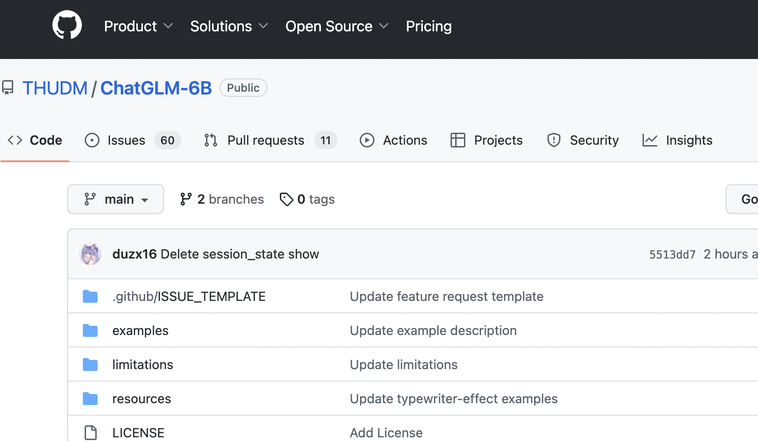The width and height of the screenshot is (758, 441).
Task: Click duzx16's avatar thumbnail
Action: [x=91, y=254]
